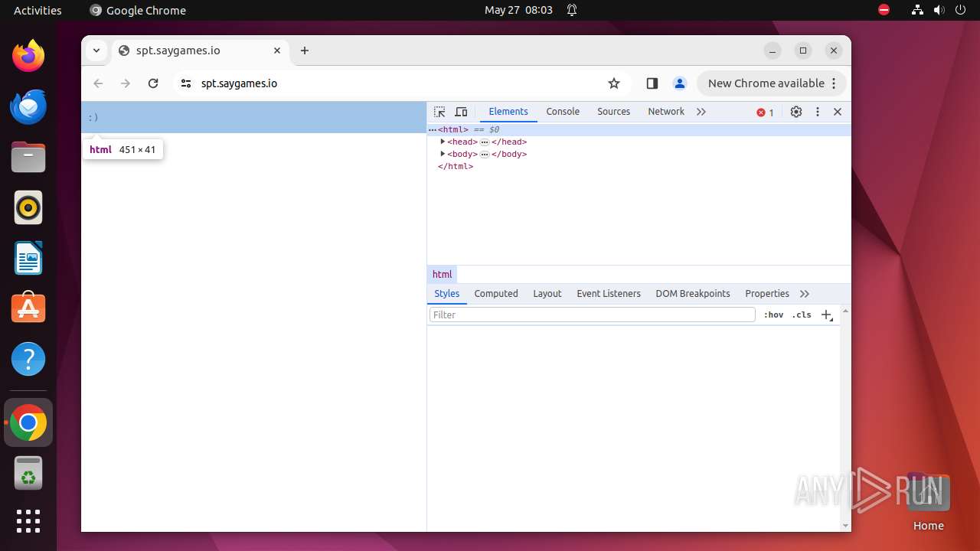Expand the body element node
Screen dimensions: 980x551
443,154
